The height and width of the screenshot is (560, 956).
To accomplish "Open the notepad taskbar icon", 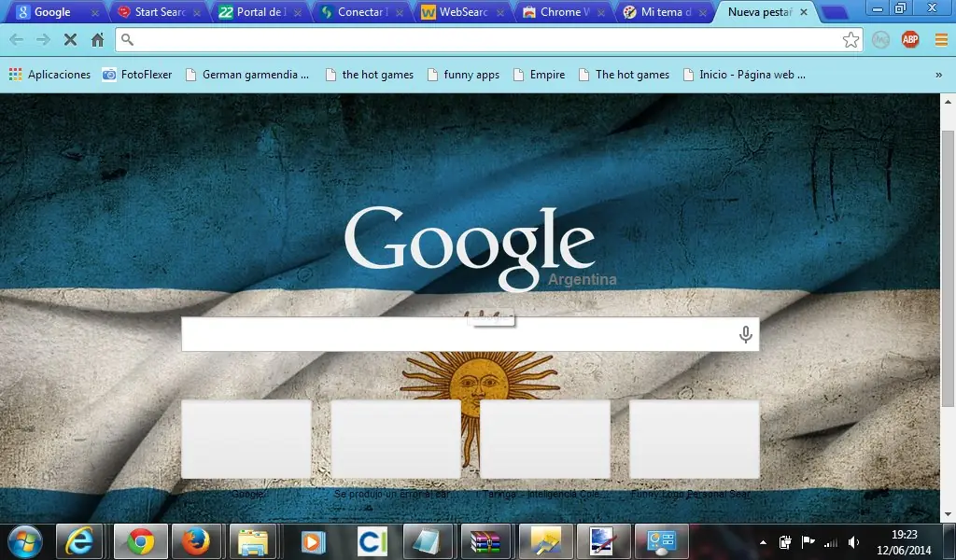I will click(428, 541).
